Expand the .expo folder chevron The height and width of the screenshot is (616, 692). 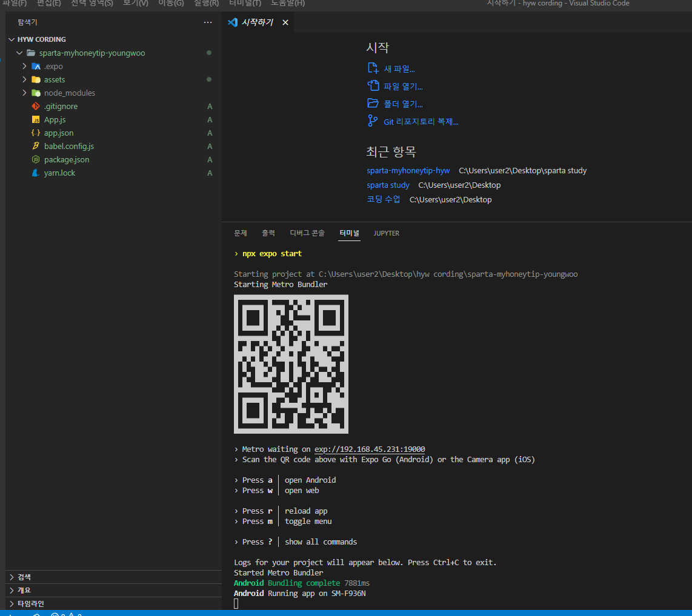tap(24, 66)
